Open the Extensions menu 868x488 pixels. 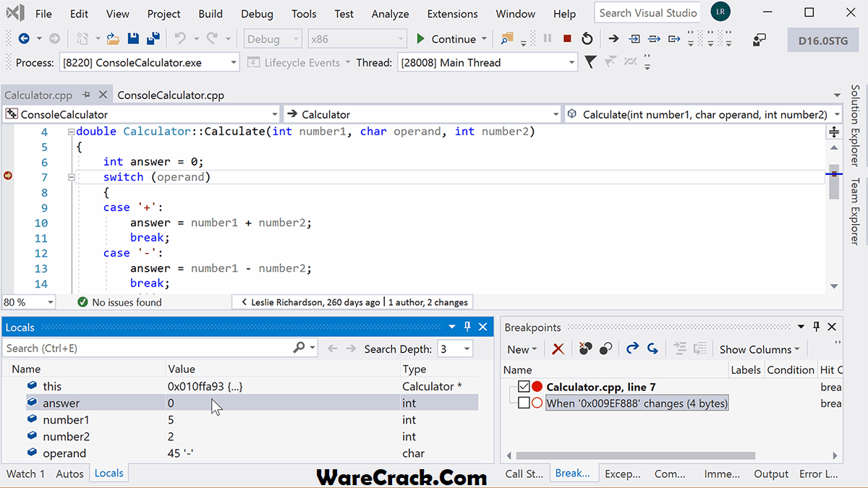pyautogui.click(x=452, y=14)
